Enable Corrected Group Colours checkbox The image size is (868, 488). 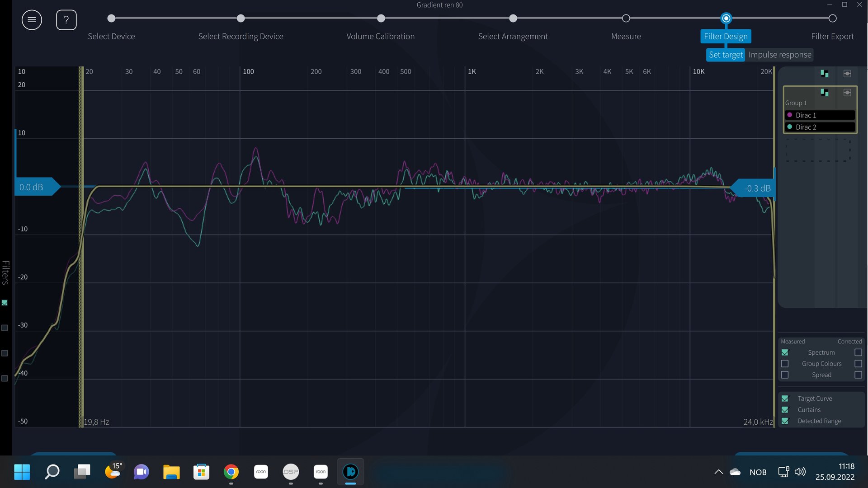point(858,364)
